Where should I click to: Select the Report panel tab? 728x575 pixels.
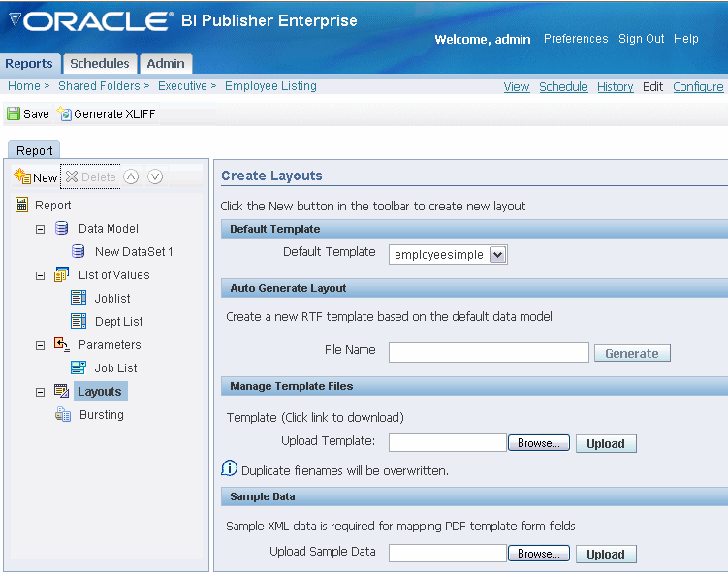click(34, 150)
